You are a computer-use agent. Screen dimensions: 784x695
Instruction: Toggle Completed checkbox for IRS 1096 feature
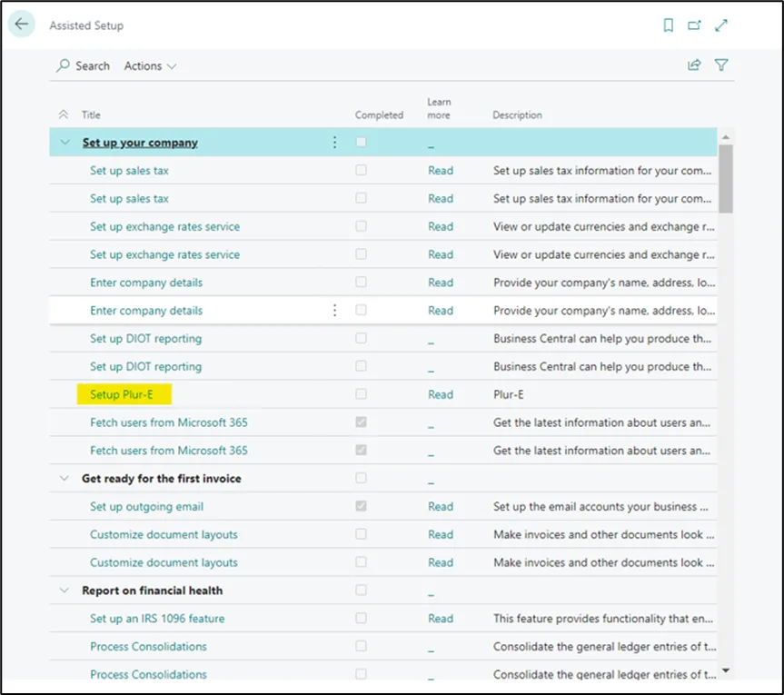click(x=361, y=618)
